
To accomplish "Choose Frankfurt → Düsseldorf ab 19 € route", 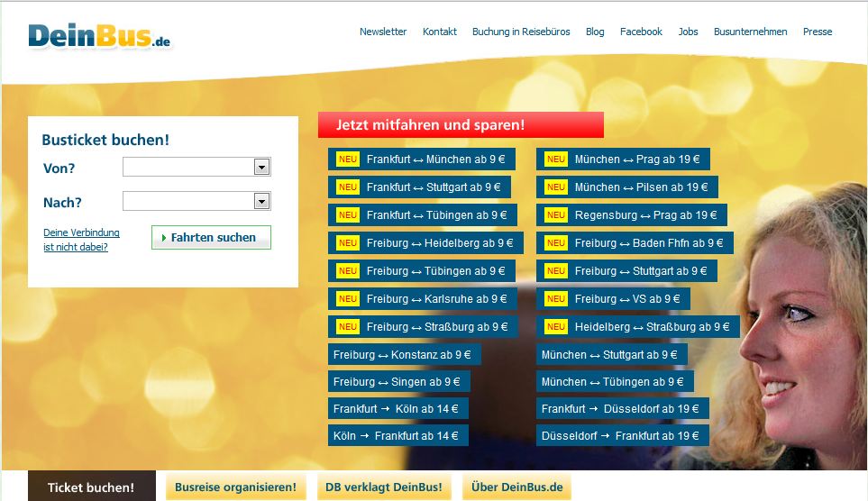I will [623, 408].
